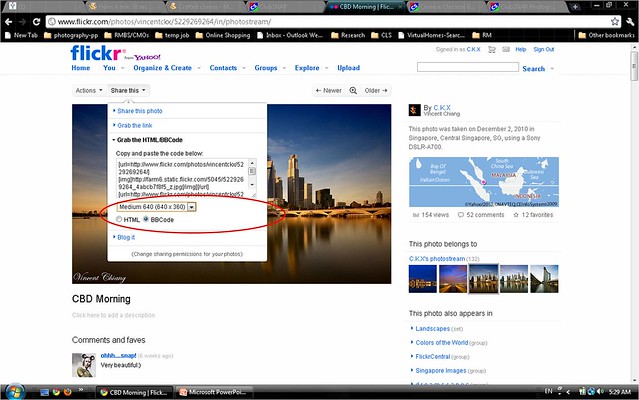This screenshot has width=639, height=400.
Task: Click inside the BBCode text area
Action: point(182,179)
